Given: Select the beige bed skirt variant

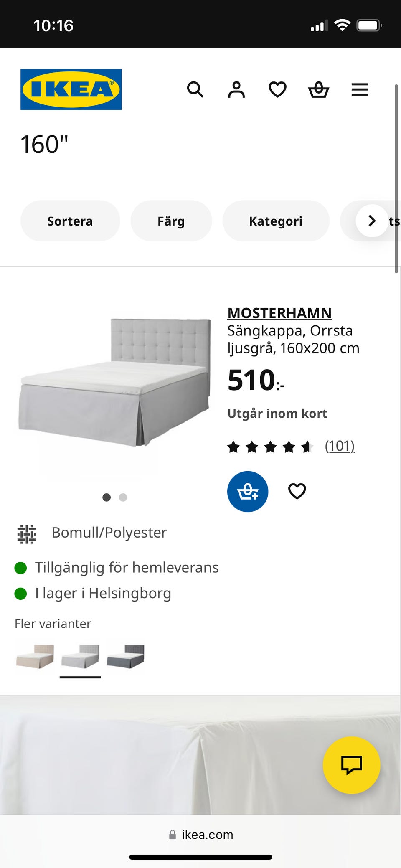Looking at the screenshot, I should coord(35,657).
